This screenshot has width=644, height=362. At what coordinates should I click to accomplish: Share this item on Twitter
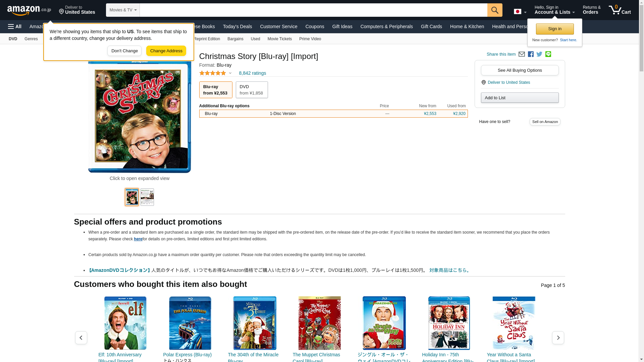pyautogui.click(x=539, y=54)
